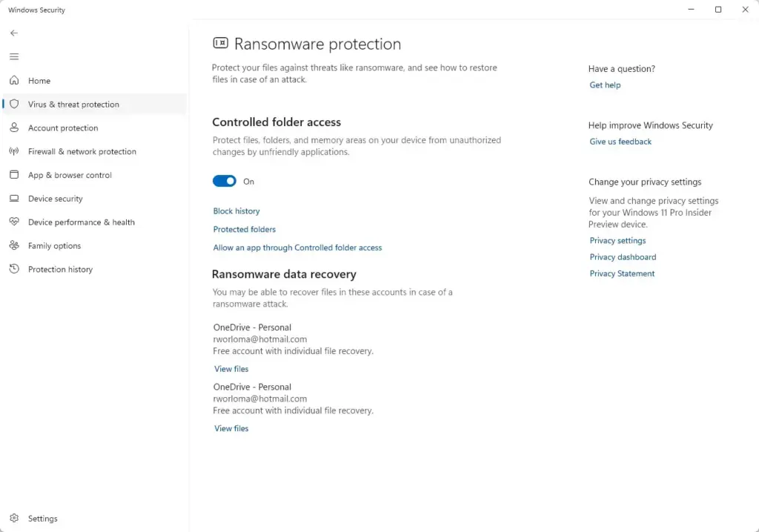Click the Virus & threat protection shield icon
The width and height of the screenshot is (759, 532).
14,104
